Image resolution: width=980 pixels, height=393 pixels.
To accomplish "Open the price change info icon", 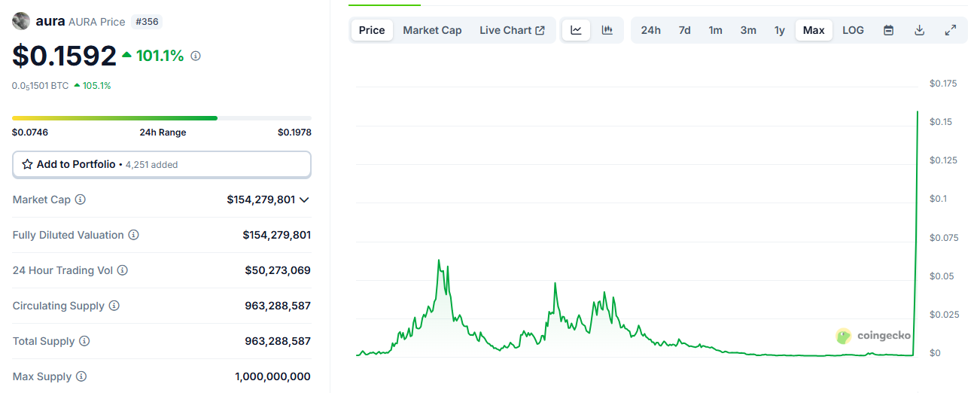I will click(196, 56).
